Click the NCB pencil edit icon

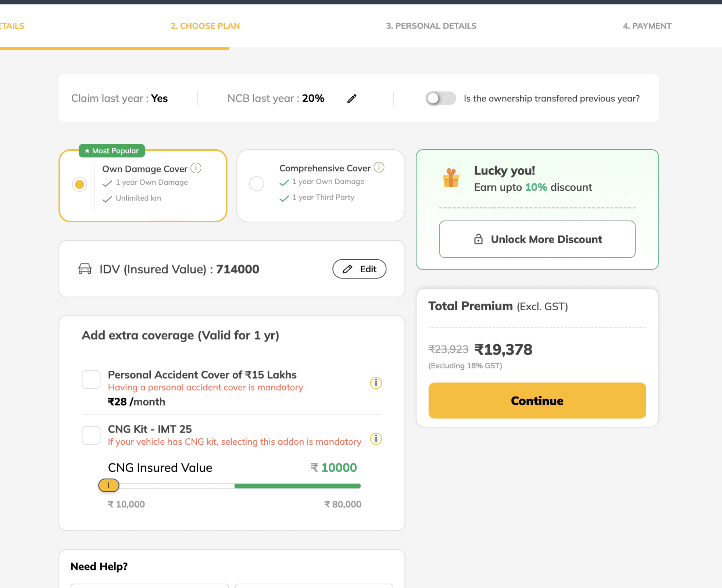point(352,98)
